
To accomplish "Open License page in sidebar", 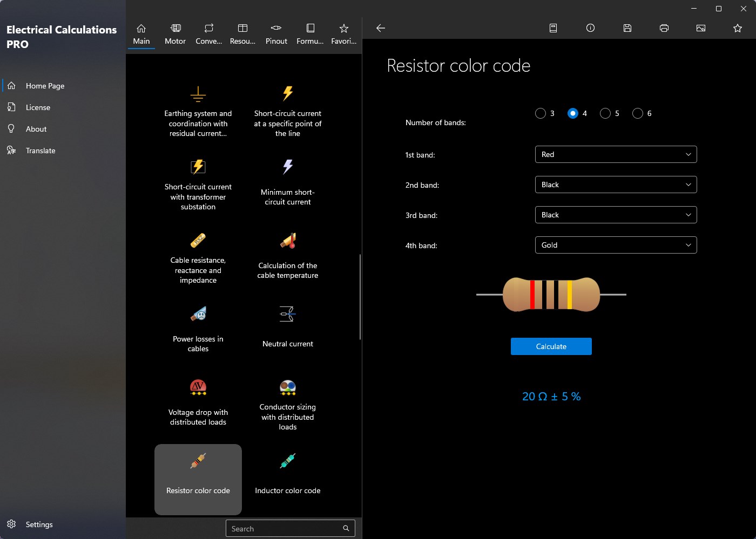I will (64, 107).
